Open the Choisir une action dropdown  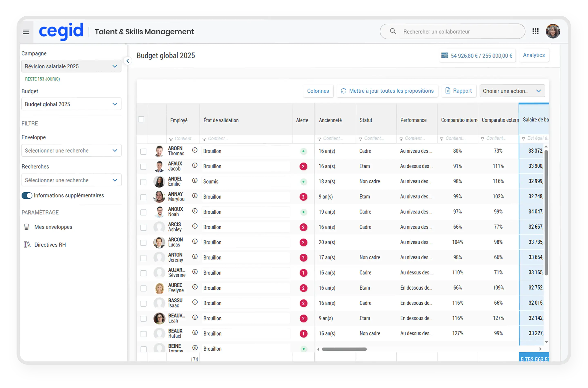click(512, 91)
